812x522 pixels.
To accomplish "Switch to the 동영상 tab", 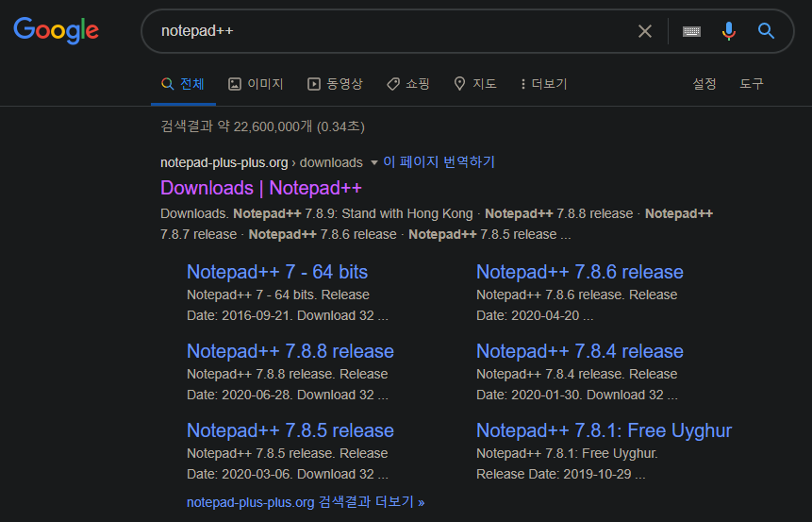I will click(335, 84).
